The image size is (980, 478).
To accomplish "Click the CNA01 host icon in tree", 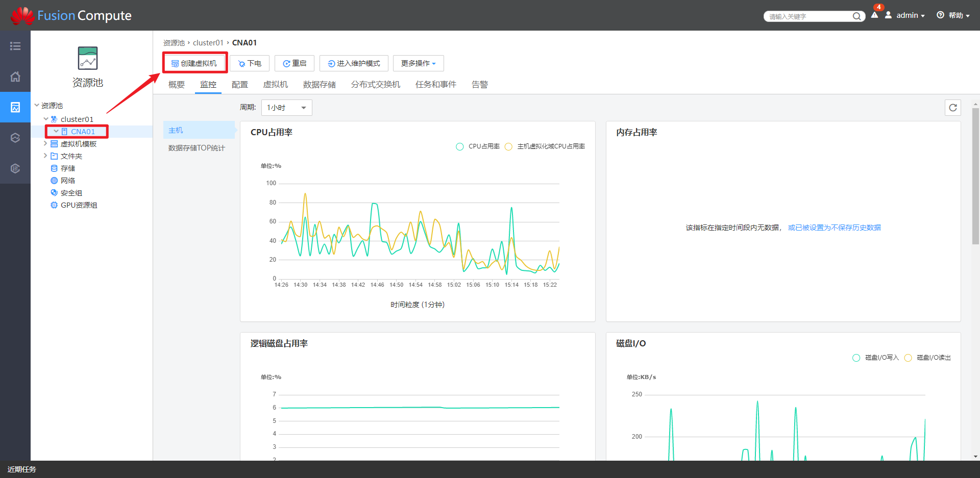I will tap(64, 132).
